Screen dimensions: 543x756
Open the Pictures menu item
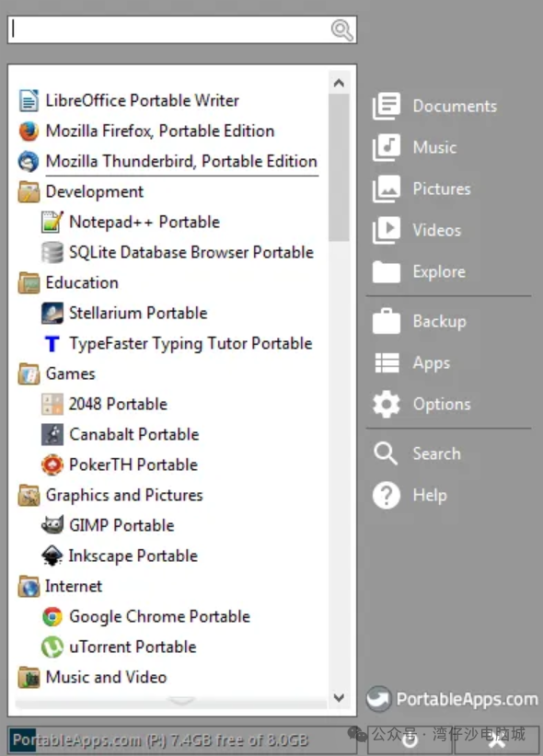442,189
